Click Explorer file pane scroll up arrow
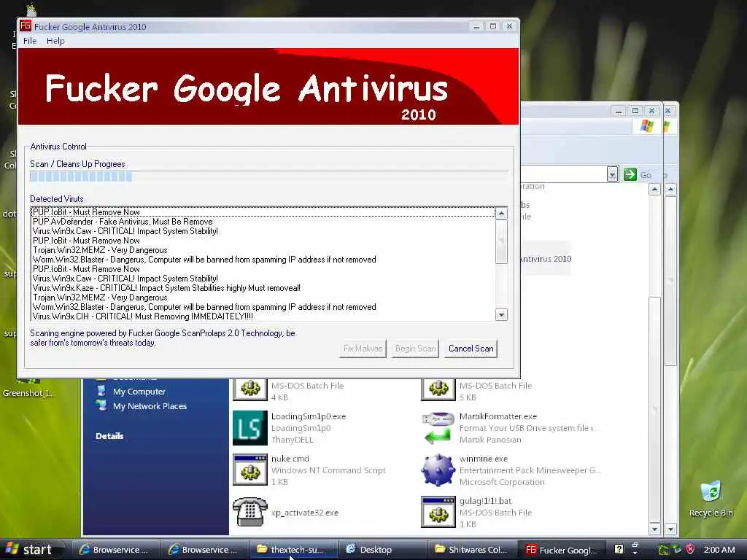747x560 pixels. point(654,190)
